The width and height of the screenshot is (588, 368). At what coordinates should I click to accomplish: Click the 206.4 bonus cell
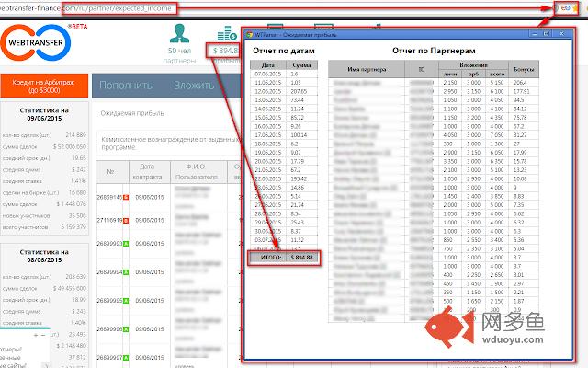[x=520, y=82]
